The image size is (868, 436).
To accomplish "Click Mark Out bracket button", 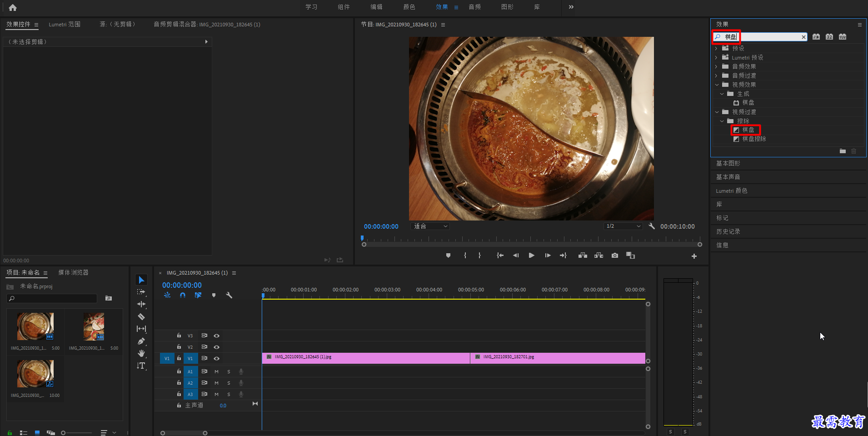I will click(479, 256).
